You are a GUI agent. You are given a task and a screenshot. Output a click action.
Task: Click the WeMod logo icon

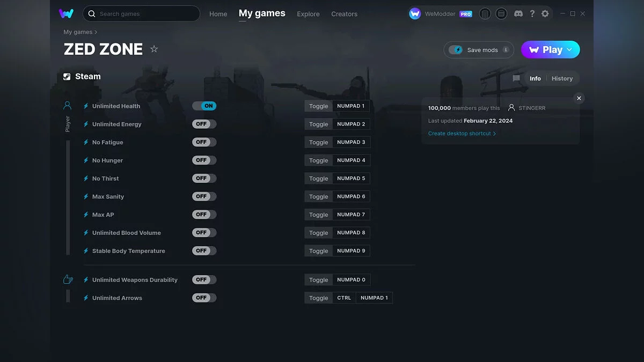[67, 13]
